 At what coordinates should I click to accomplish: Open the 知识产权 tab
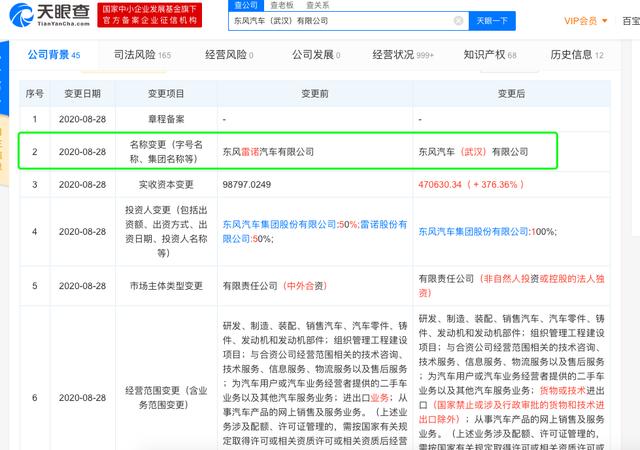tap(490, 55)
